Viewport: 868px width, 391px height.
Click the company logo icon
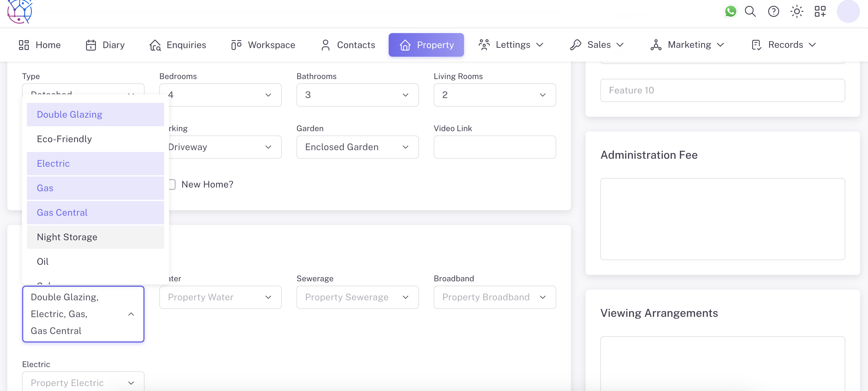tap(20, 11)
